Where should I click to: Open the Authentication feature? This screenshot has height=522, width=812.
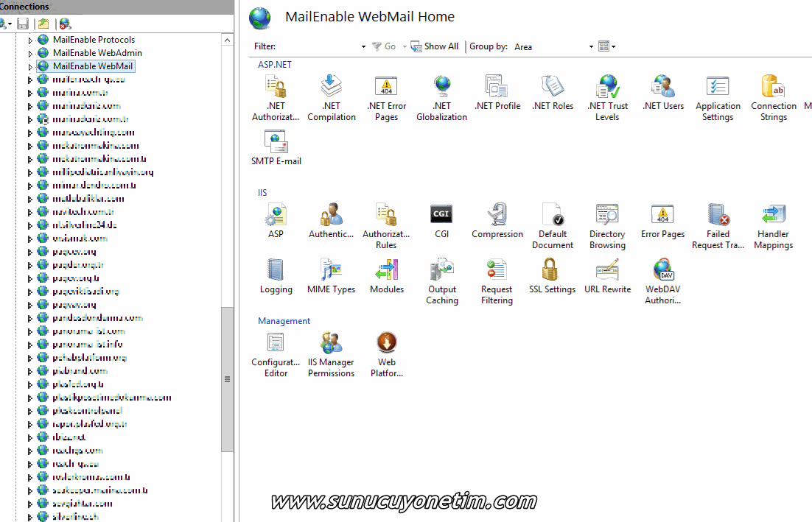pyautogui.click(x=332, y=221)
